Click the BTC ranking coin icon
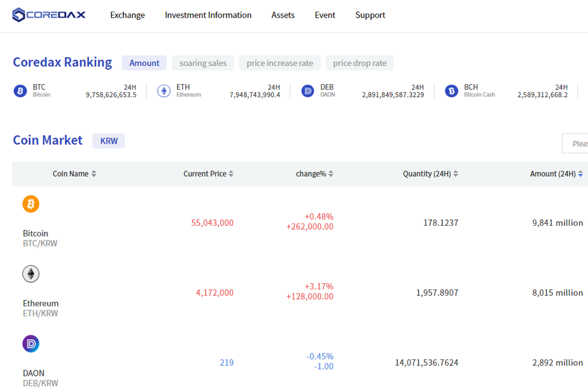588x391 pixels. [x=20, y=91]
